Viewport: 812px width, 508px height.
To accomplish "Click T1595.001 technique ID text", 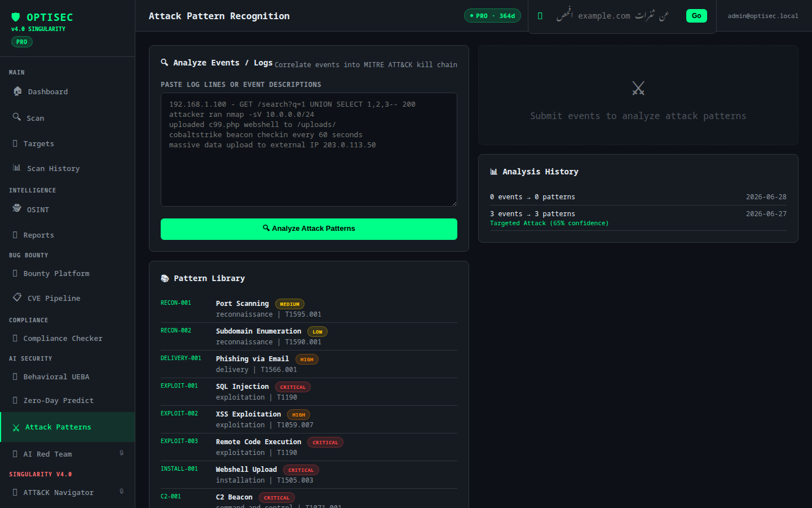I will 303,314.
